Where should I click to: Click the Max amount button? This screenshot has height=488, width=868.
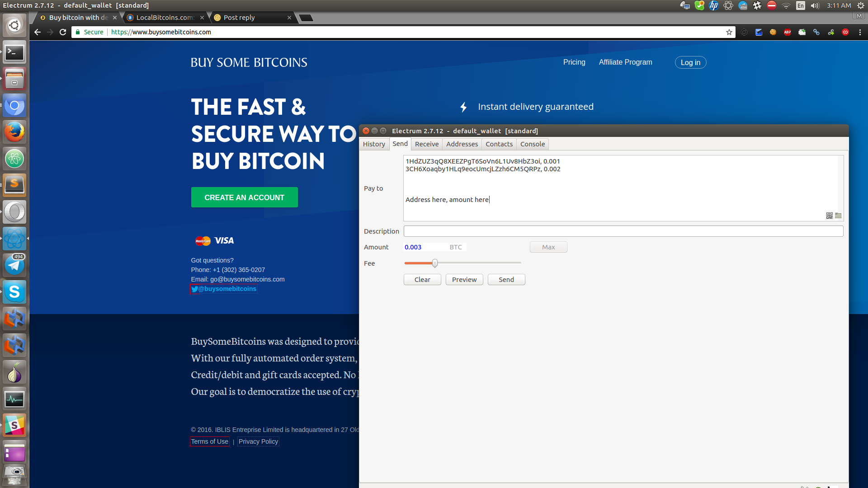[548, 247]
